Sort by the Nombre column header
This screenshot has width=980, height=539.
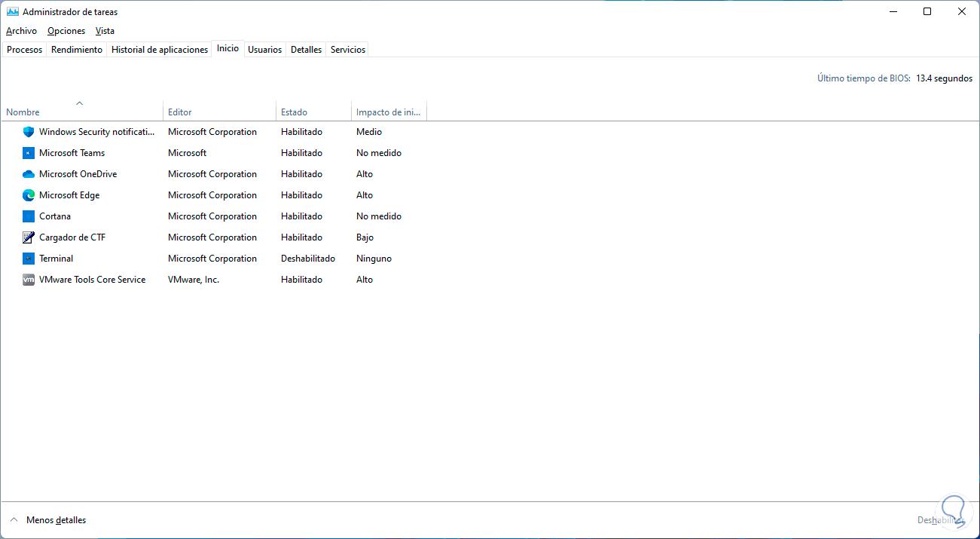tap(82, 110)
